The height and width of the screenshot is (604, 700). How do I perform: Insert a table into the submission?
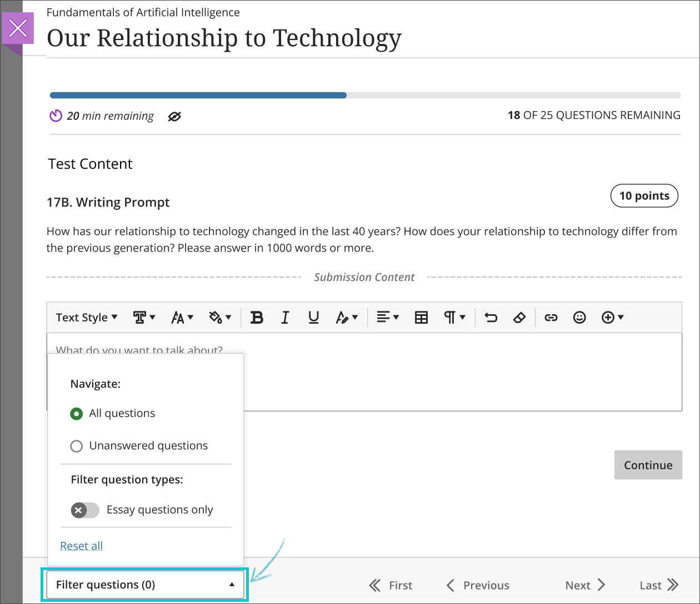[x=421, y=317]
